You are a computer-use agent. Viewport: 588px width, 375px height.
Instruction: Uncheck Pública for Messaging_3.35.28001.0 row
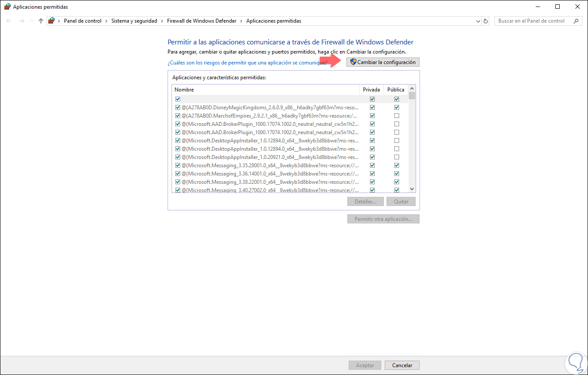(x=396, y=166)
